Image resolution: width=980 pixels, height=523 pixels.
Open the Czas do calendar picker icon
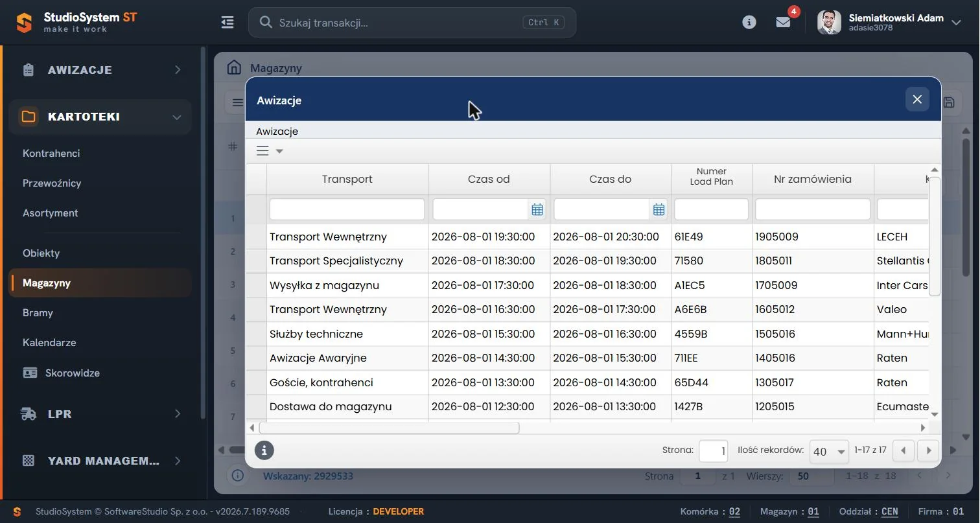point(659,209)
